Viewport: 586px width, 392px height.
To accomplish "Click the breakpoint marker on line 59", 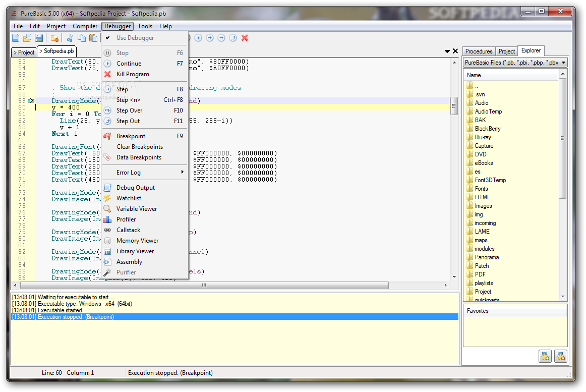I will [31, 100].
